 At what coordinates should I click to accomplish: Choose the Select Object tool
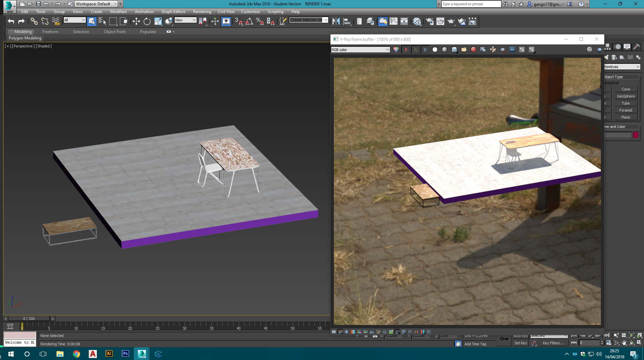click(91, 21)
